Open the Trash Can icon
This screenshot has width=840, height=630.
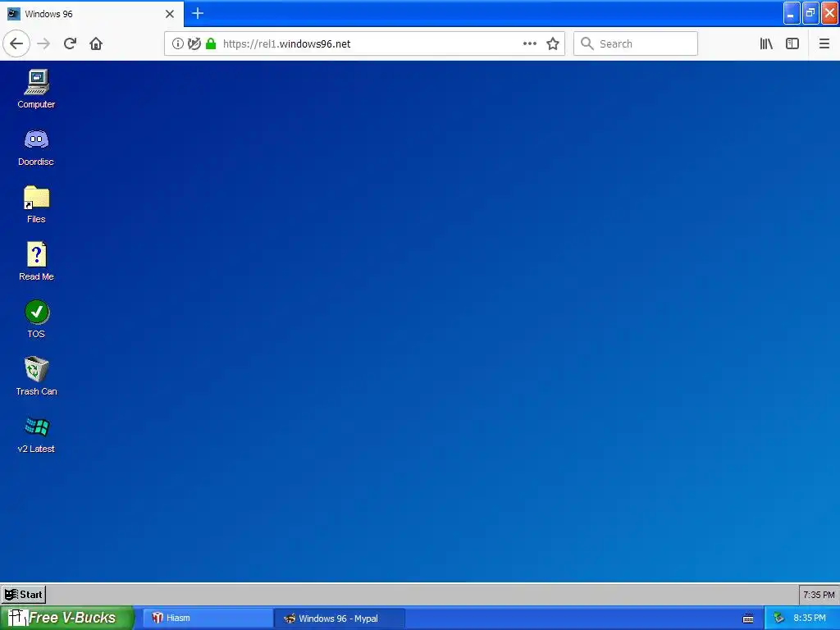(x=36, y=376)
